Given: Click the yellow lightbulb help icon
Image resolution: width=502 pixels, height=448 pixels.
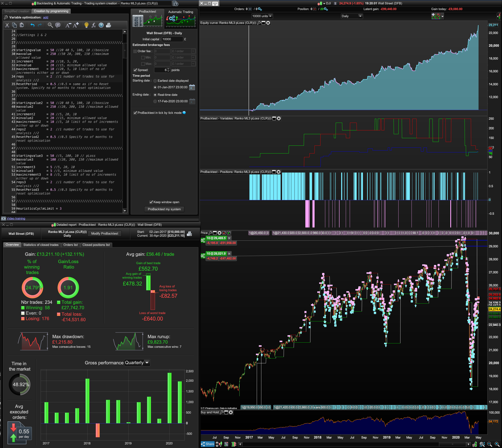Looking at the screenshot, I should click(x=86, y=25).
